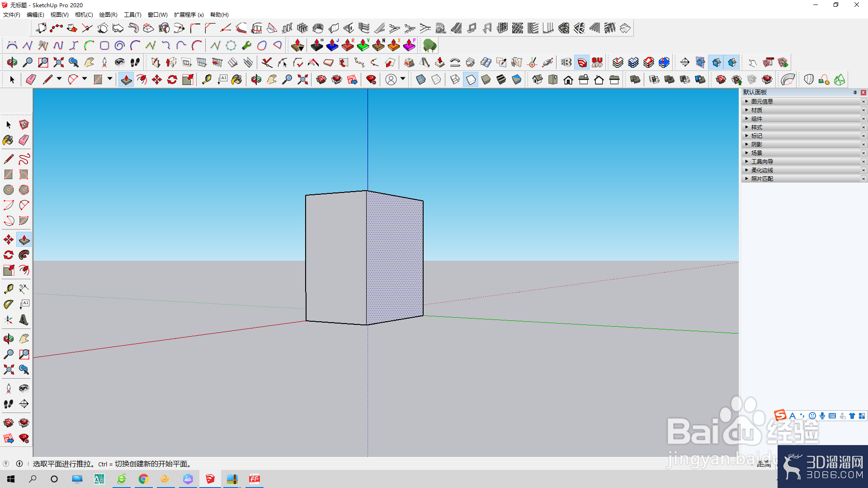868x488 pixels.
Task: Switch to Iso view
Action: [x=538, y=80]
